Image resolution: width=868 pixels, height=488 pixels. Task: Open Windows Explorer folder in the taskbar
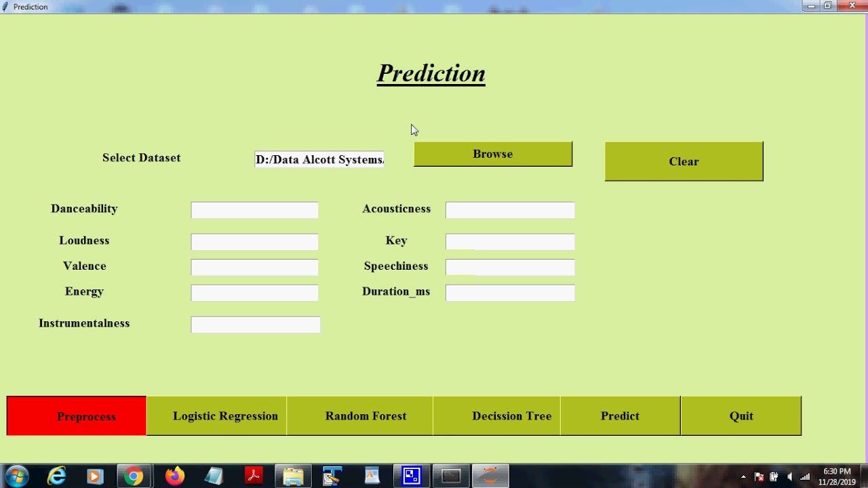click(293, 476)
